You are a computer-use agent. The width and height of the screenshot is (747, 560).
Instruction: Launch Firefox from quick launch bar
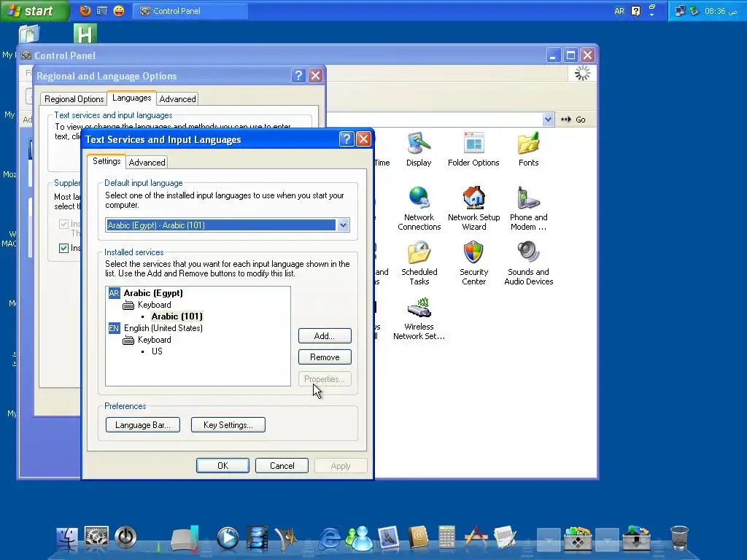click(85, 10)
